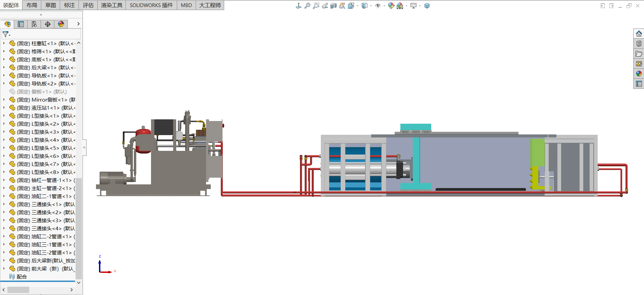Click the expand-left-panel window icon

[x=602, y=6]
